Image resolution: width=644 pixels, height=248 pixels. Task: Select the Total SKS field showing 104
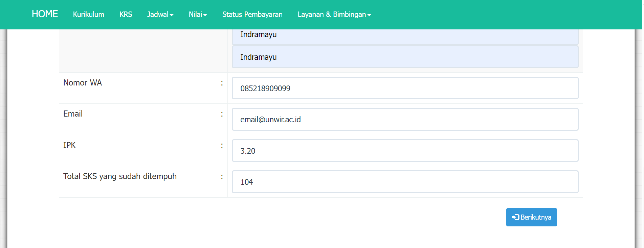(x=405, y=182)
